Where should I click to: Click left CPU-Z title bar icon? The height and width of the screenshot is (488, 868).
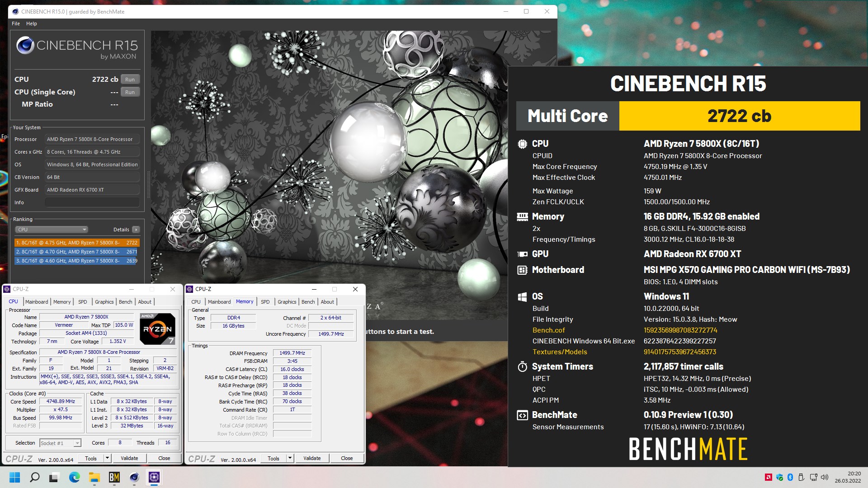coord(7,289)
